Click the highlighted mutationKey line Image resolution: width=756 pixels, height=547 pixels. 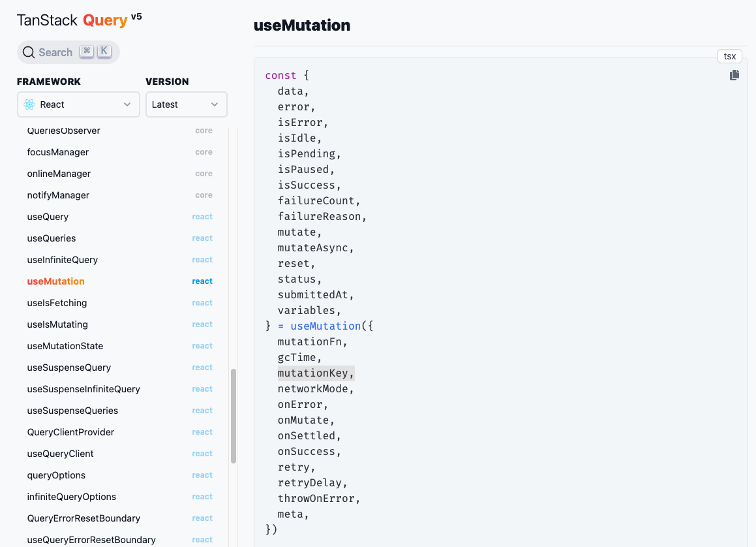(316, 373)
